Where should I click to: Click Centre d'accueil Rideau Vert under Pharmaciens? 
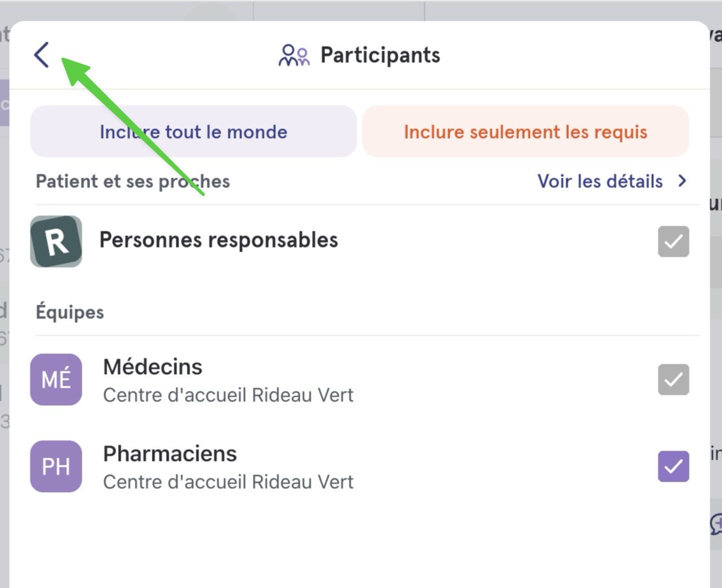click(228, 482)
